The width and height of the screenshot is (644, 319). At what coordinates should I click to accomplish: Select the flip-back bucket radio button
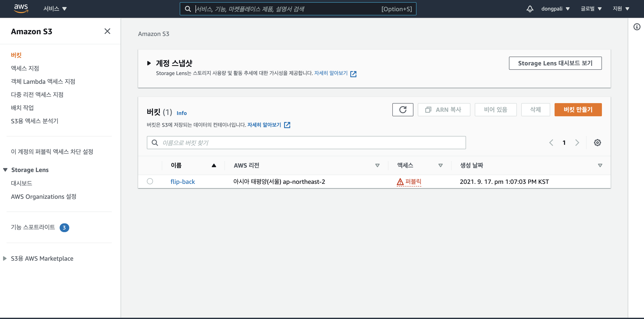[x=150, y=181]
